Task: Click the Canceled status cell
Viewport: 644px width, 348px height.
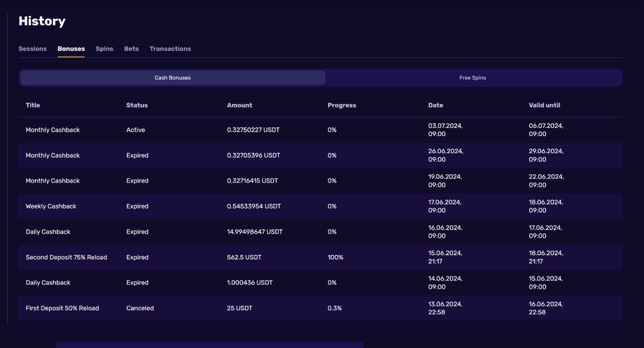Action: tap(140, 309)
